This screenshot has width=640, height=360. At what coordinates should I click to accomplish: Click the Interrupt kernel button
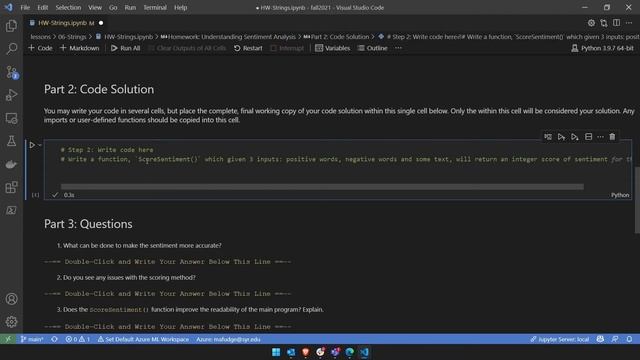tap(287, 48)
